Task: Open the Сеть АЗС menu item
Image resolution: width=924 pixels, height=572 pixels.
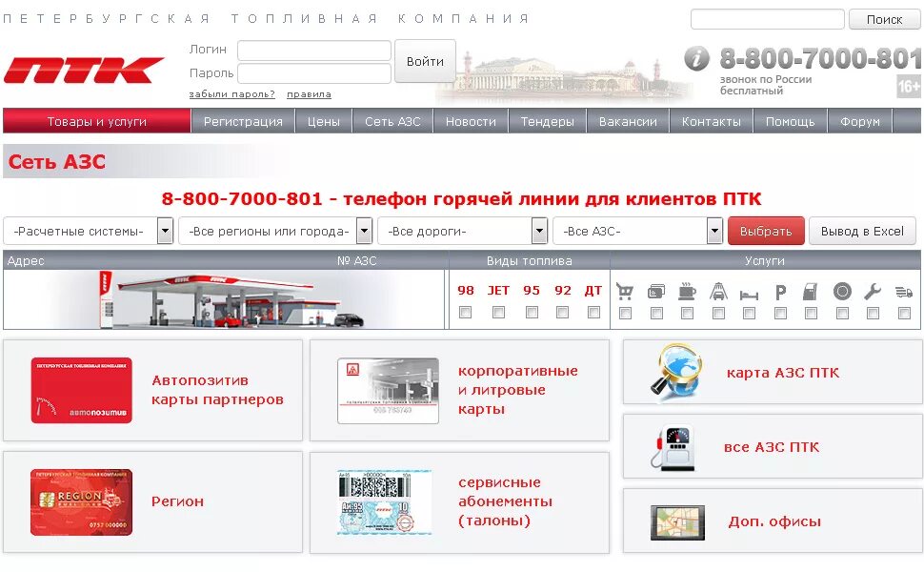Action: [392, 121]
